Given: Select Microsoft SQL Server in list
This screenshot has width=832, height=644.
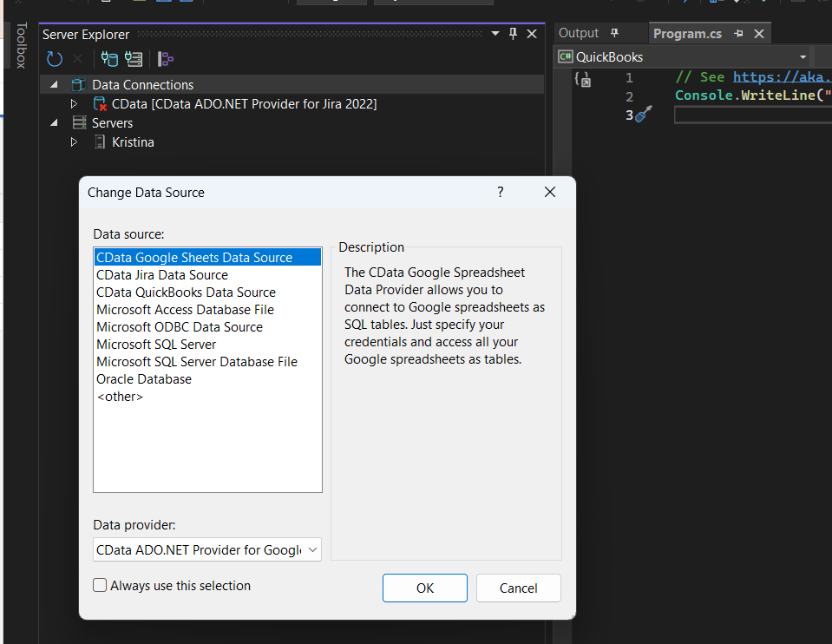Looking at the screenshot, I should click(207, 345).
